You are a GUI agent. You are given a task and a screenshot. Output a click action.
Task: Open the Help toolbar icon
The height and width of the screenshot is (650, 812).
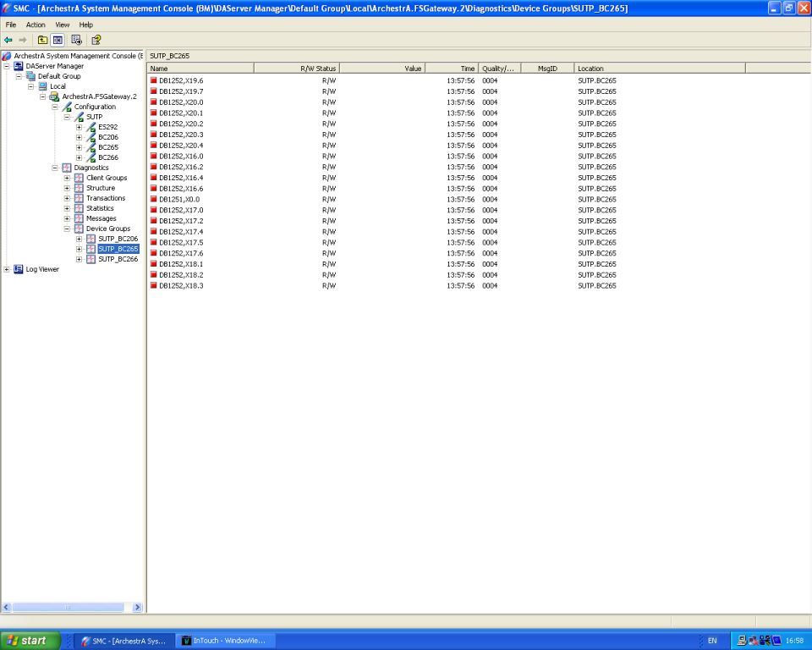[x=96, y=40]
